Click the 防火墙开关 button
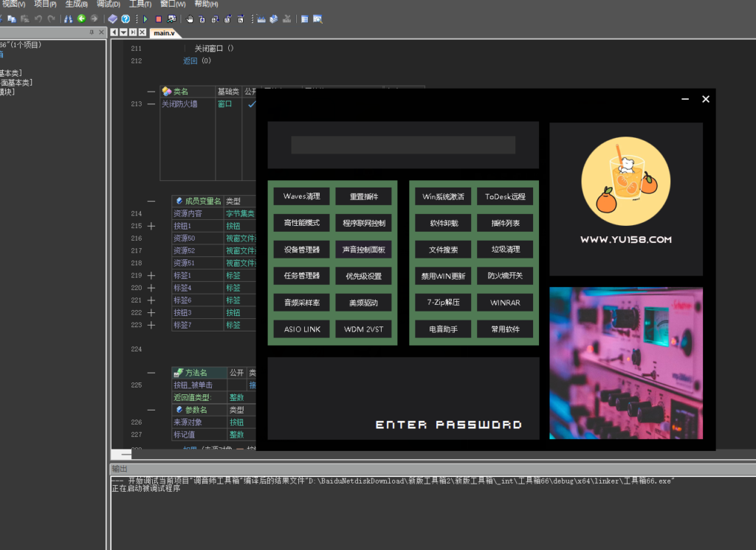The height and width of the screenshot is (550, 756). [505, 276]
